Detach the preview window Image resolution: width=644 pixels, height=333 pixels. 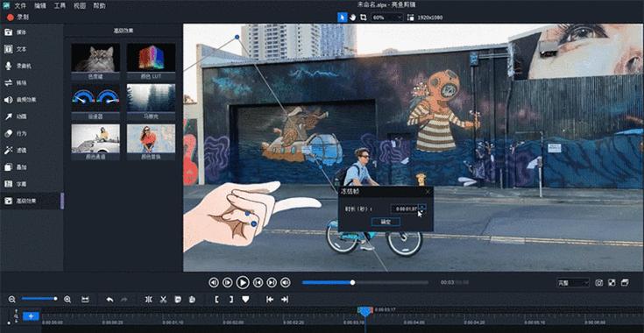click(625, 282)
